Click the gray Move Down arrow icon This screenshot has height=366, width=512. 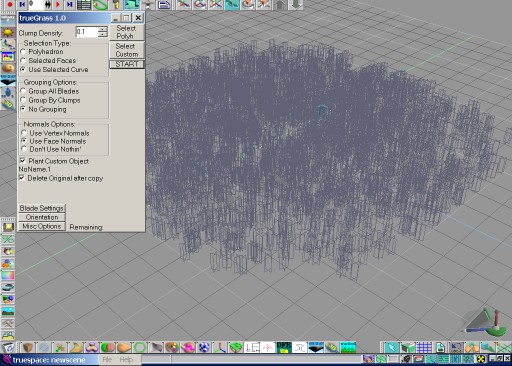tap(295, 4)
